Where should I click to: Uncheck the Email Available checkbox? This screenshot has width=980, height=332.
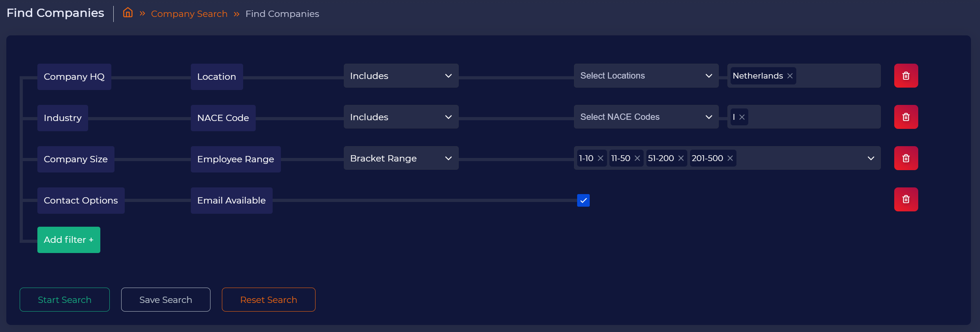coord(583,200)
